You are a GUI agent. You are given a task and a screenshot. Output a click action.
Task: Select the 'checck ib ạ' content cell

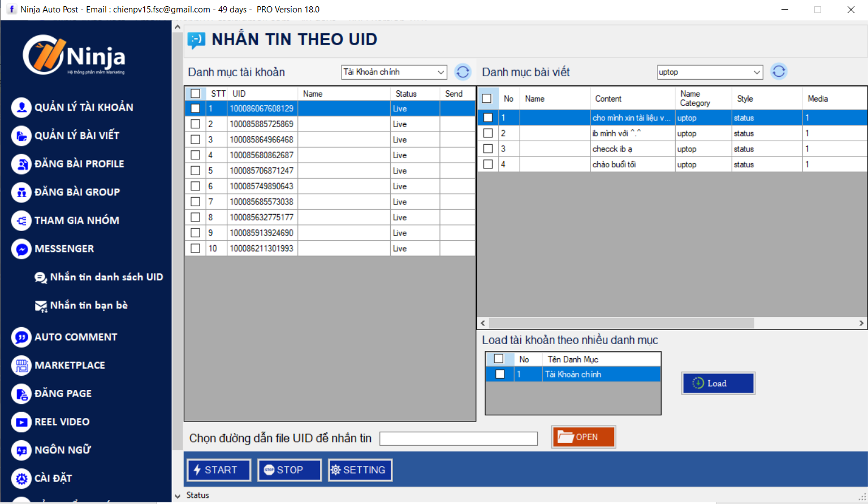tap(632, 149)
